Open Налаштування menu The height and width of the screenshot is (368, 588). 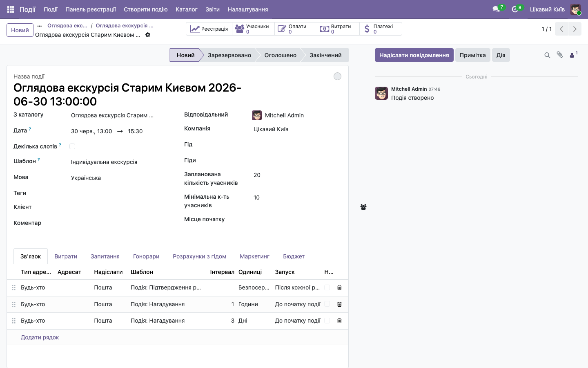[248, 9]
